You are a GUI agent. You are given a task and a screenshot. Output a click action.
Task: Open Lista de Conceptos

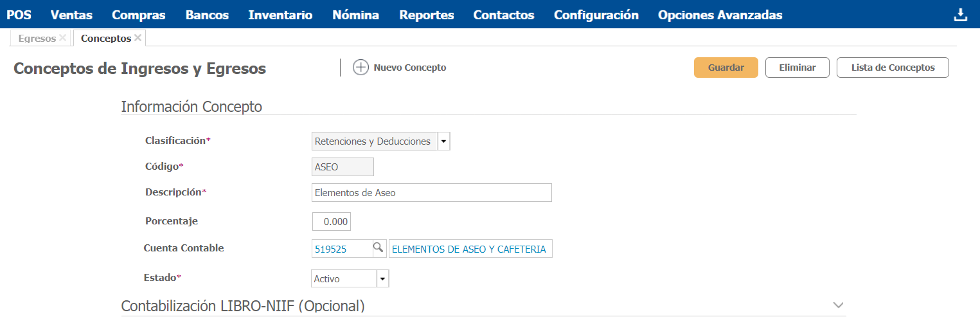coord(893,68)
